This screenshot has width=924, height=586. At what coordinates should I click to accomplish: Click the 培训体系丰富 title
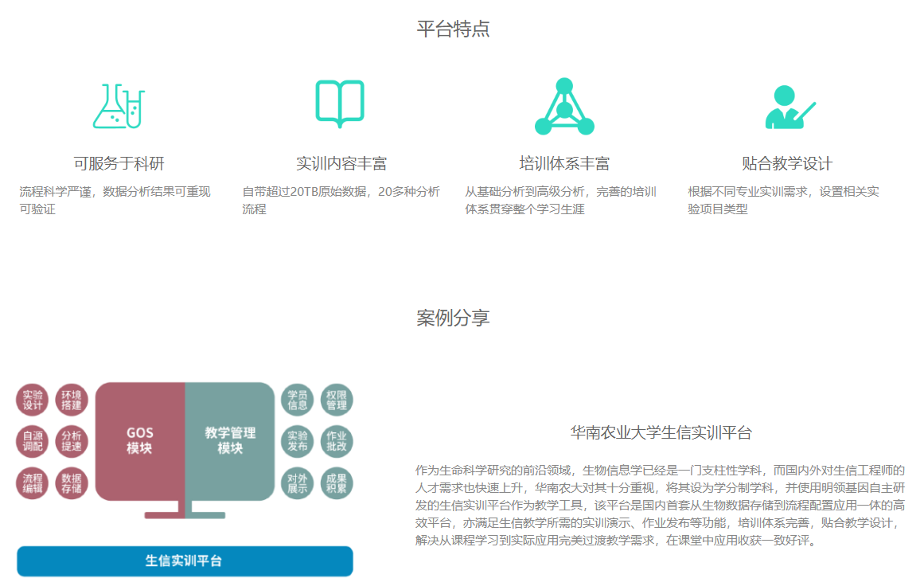564,163
